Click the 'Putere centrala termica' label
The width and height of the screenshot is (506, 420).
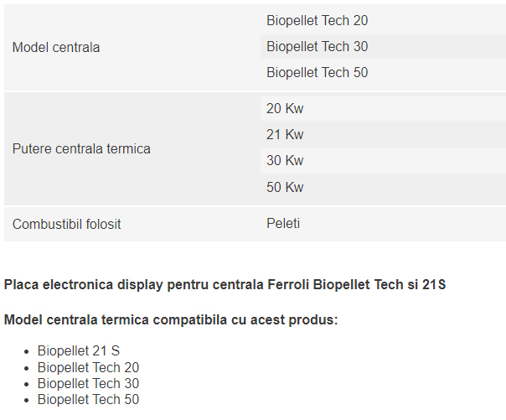81,149
